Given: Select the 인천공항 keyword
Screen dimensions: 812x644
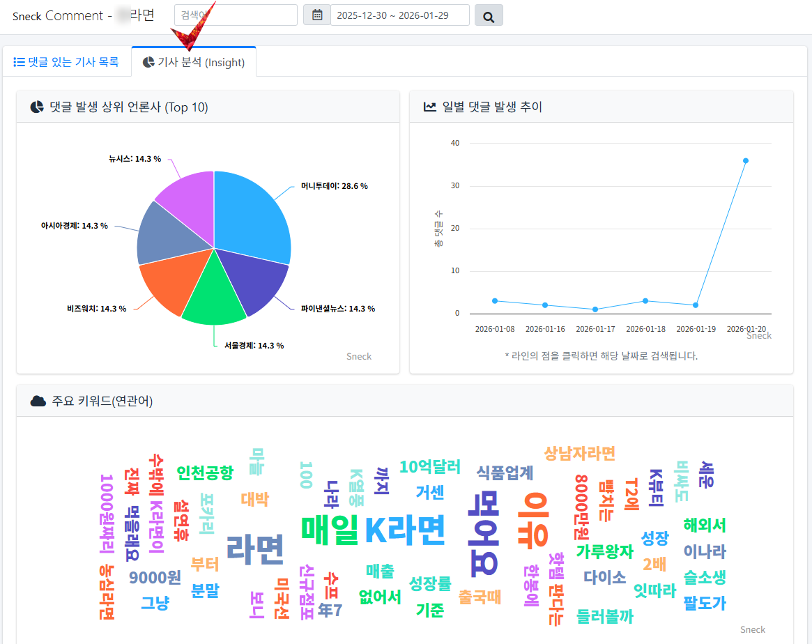Looking at the screenshot, I should 205,473.
